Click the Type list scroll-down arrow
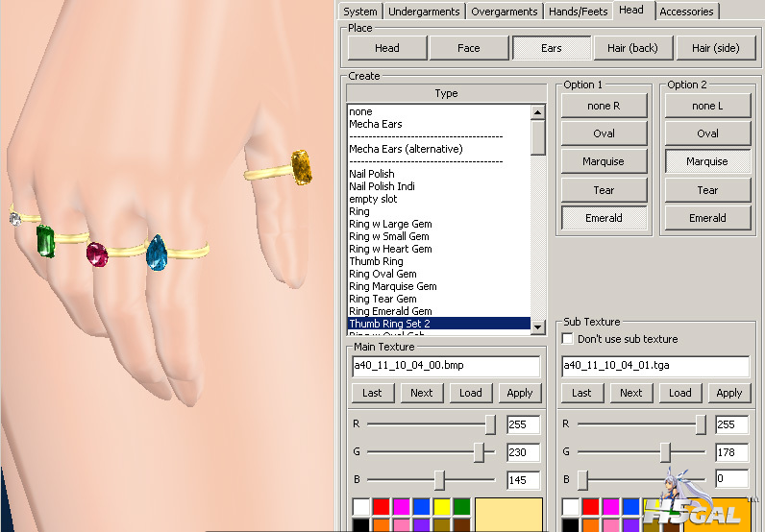This screenshot has width=765, height=532. [x=537, y=327]
